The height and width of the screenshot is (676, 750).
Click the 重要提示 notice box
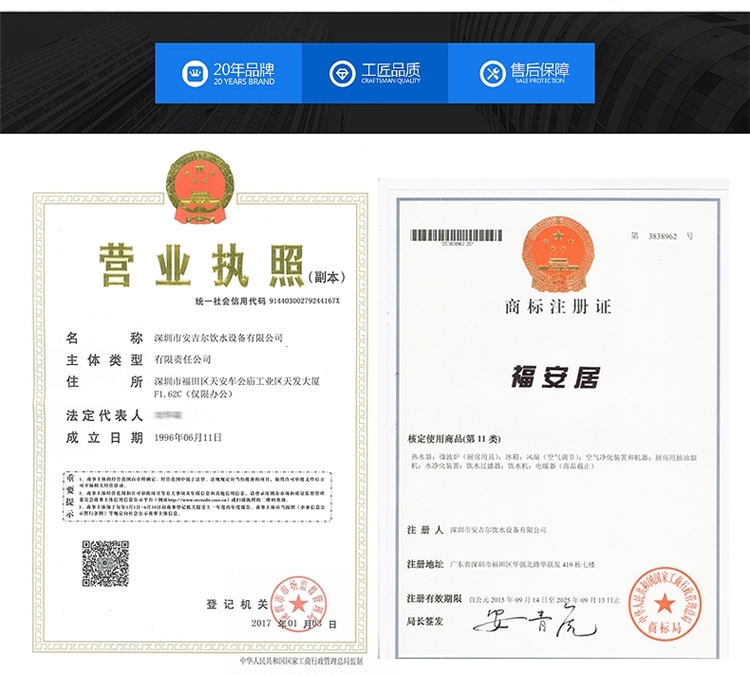pos(197,497)
